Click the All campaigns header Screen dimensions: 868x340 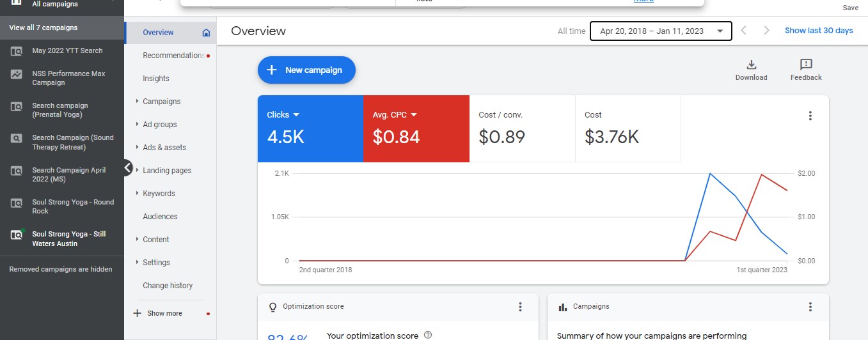(x=55, y=4)
